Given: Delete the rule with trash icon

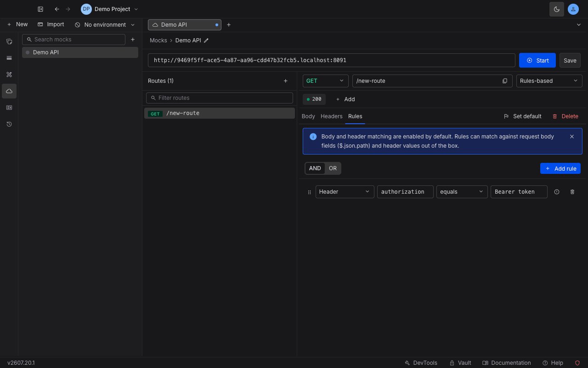Looking at the screenshot, I should click(x=572, y=192).
